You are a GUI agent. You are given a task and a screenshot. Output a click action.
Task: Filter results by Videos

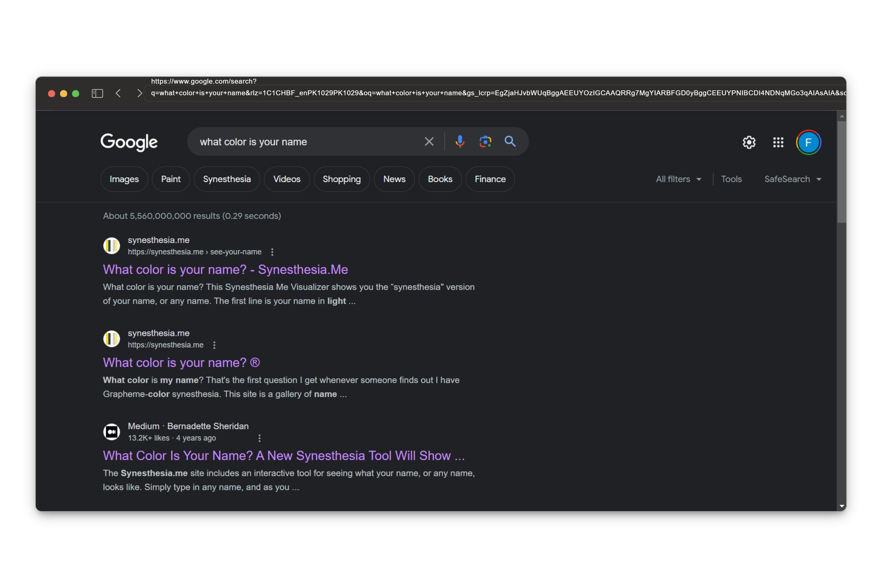pyautogui.click(x=287, y=179)
